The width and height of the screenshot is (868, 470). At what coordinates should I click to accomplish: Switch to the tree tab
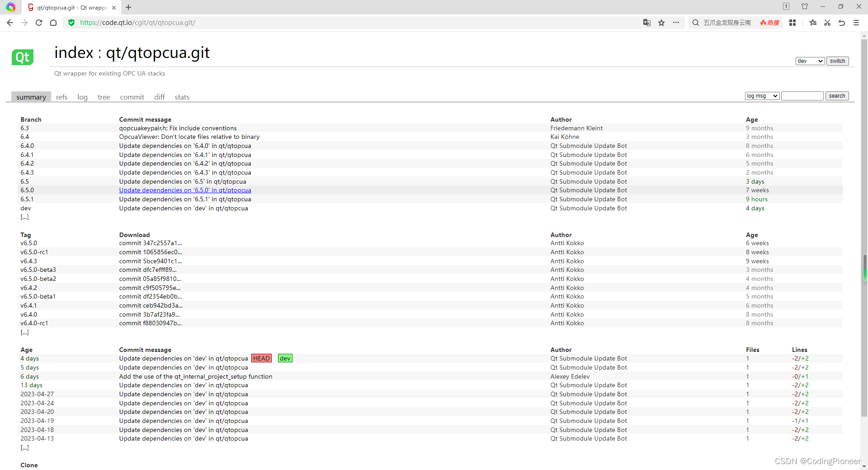(x=104, y=97)
